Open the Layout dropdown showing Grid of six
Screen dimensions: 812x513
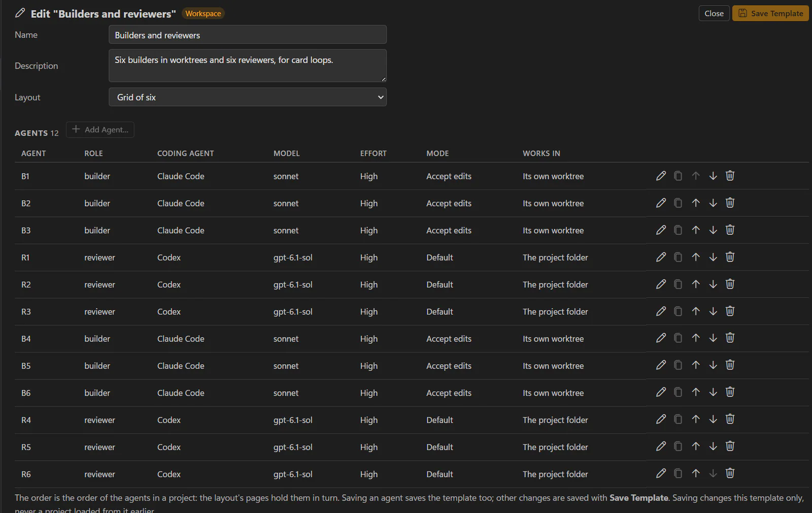click(x=248, y=97)
